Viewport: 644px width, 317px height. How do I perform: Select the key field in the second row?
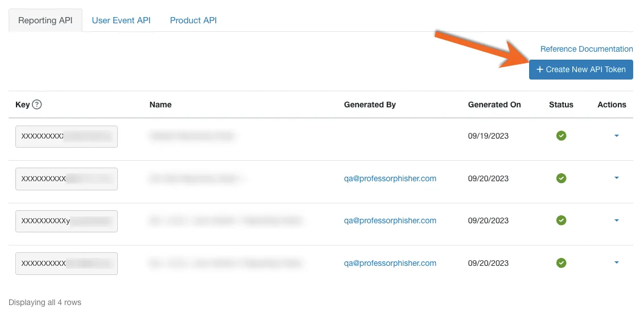click(67, 179)
